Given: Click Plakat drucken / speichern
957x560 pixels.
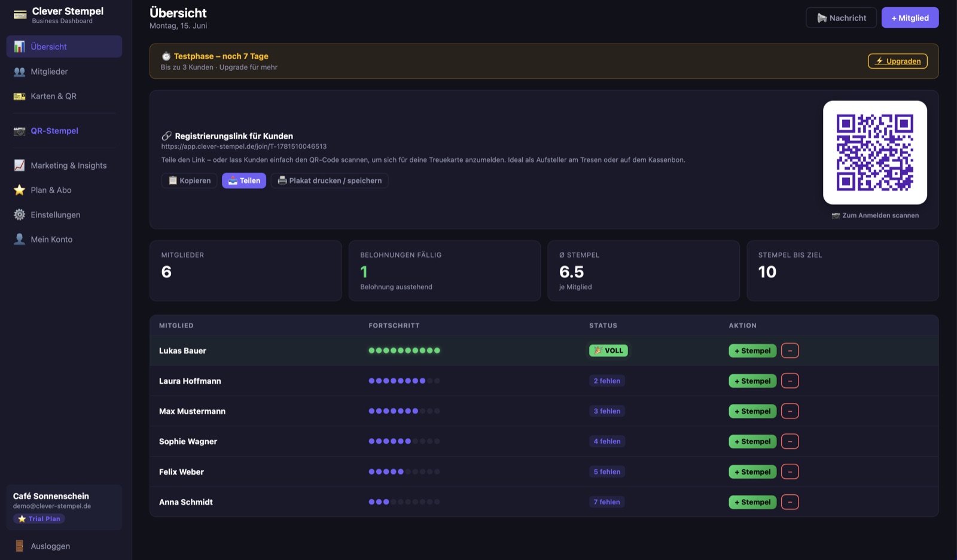Looking at the screenshot, I should [330, 180].
